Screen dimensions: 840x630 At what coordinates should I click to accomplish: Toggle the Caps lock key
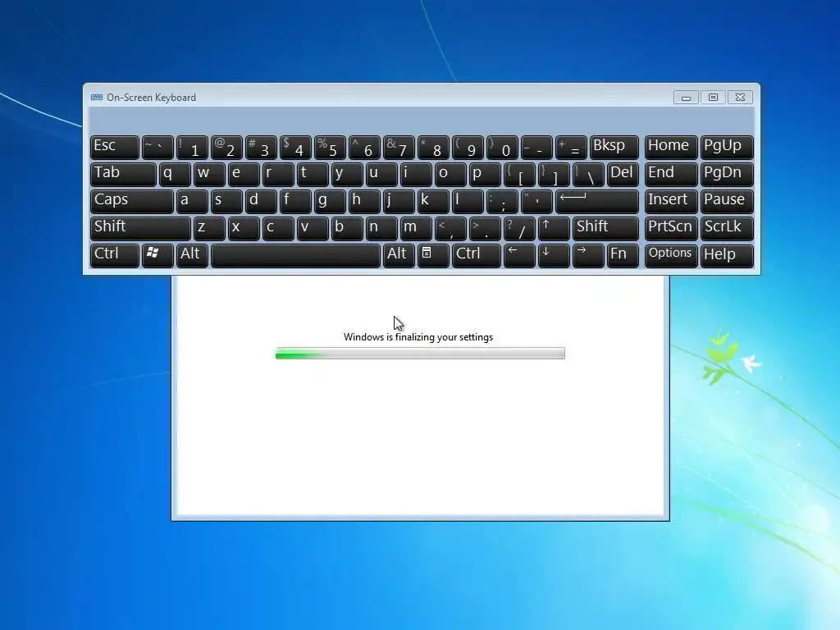click(x=132, y=201)
